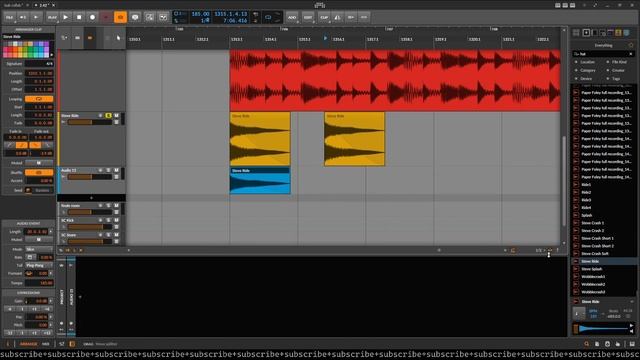Select the orange fade-in curve shape
The height and width of the screenshot is (360, 640).
(x=22, y=145)
